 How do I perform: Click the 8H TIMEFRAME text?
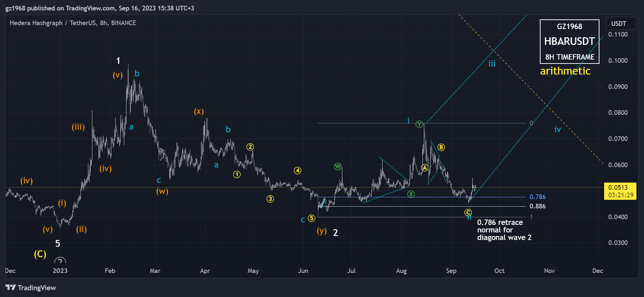coord(570,57)
